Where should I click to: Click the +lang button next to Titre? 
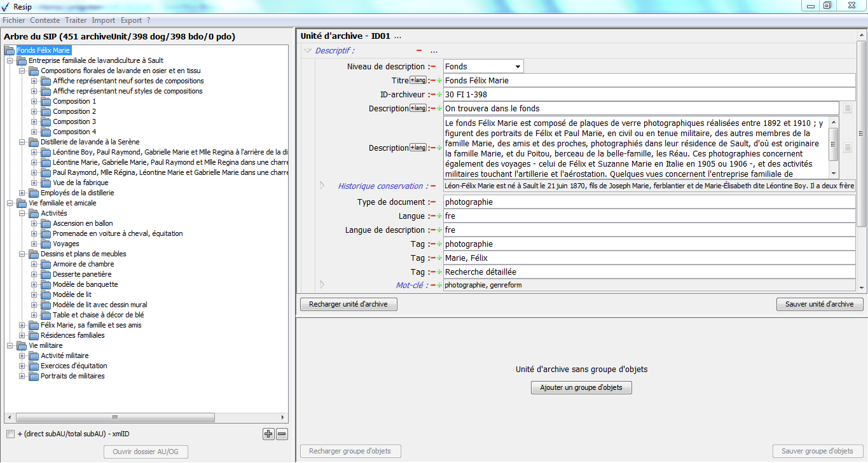[x=418, y=80]
